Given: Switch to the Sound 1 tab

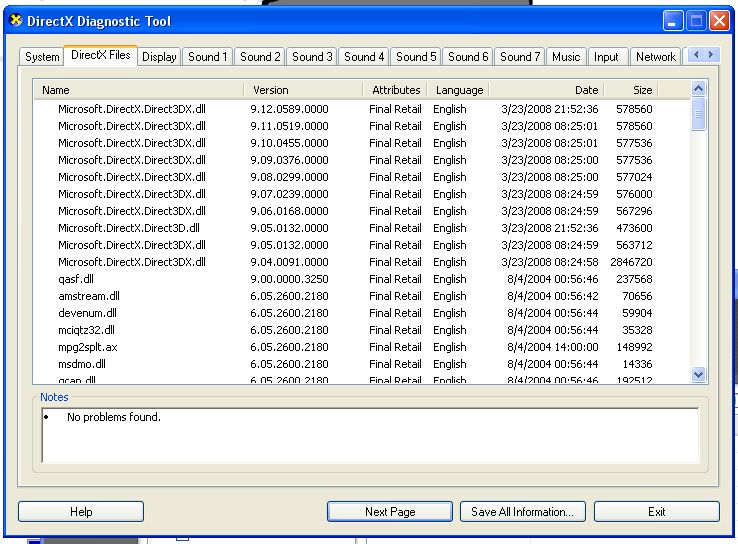Looking at the screenshot, I should pos(208,57).
